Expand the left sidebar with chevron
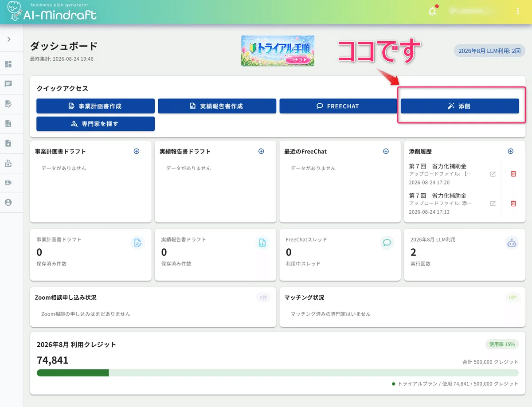532x407 pixels. tap(8, 39)
